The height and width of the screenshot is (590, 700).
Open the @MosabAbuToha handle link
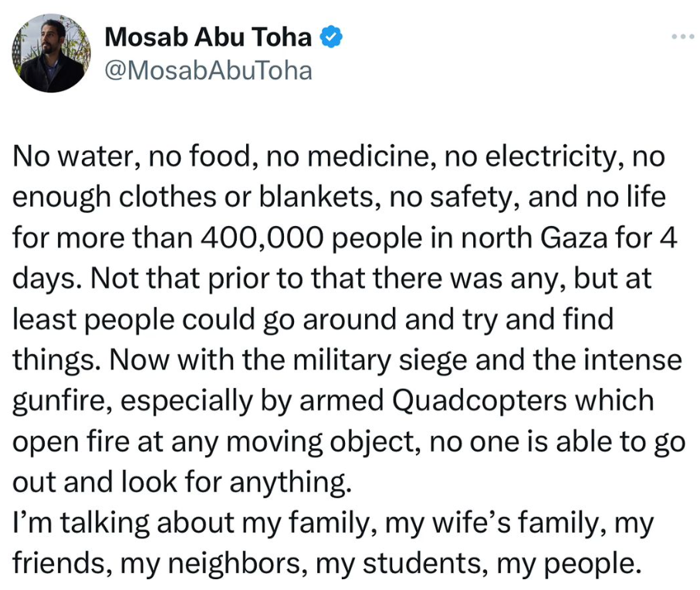[208, 71]
